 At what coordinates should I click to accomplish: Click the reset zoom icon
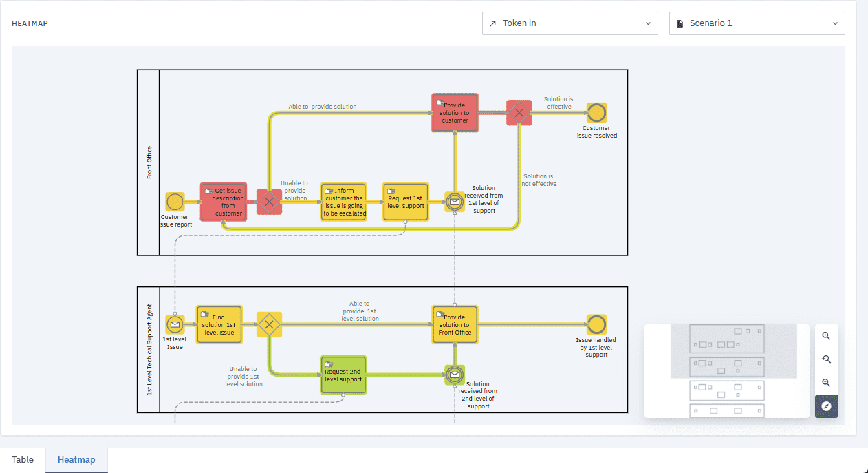point(826,359)
